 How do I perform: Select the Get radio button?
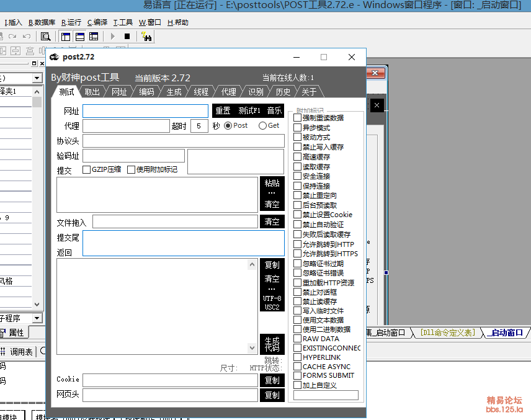pyautogui.click(x=262, y=126)
